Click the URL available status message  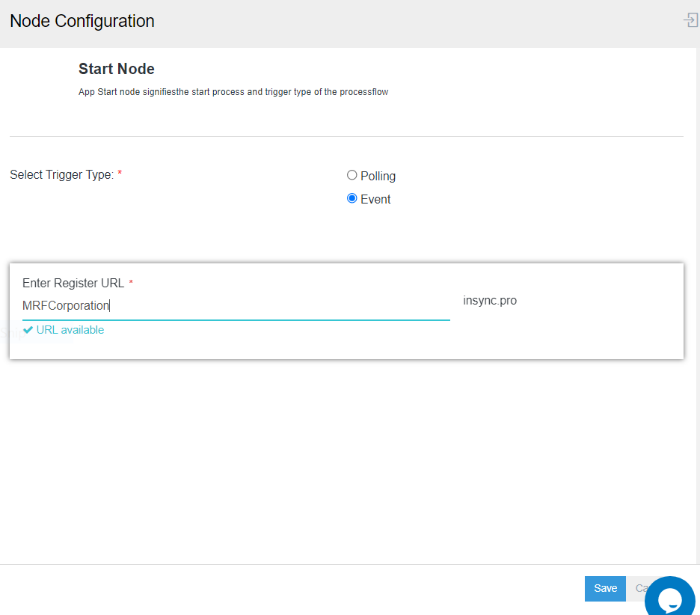pyautogui.click(x=69, y=330)
